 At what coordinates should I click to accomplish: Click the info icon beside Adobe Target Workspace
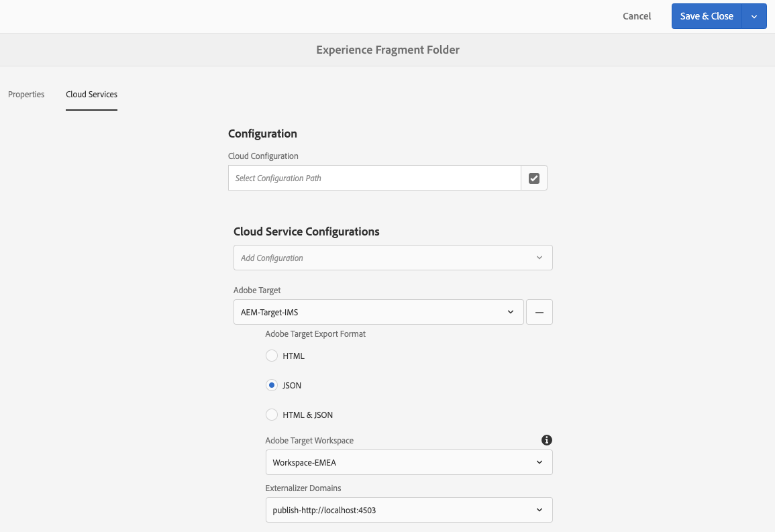click(547, 440)
